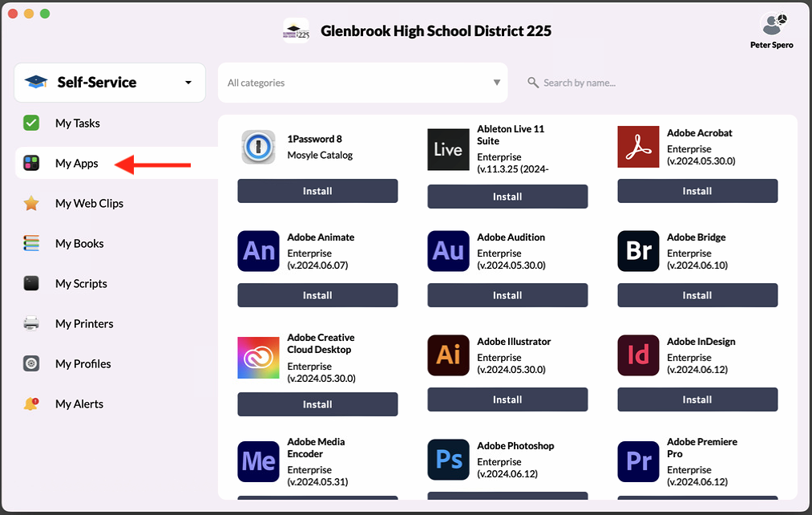Click the 1Password 8 app icon

[258, 147]
